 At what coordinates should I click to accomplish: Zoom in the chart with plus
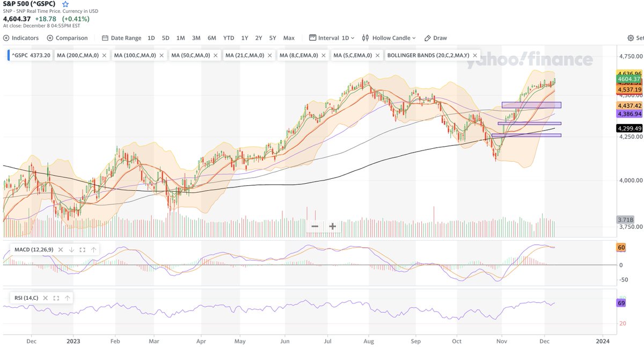point(332,226)
